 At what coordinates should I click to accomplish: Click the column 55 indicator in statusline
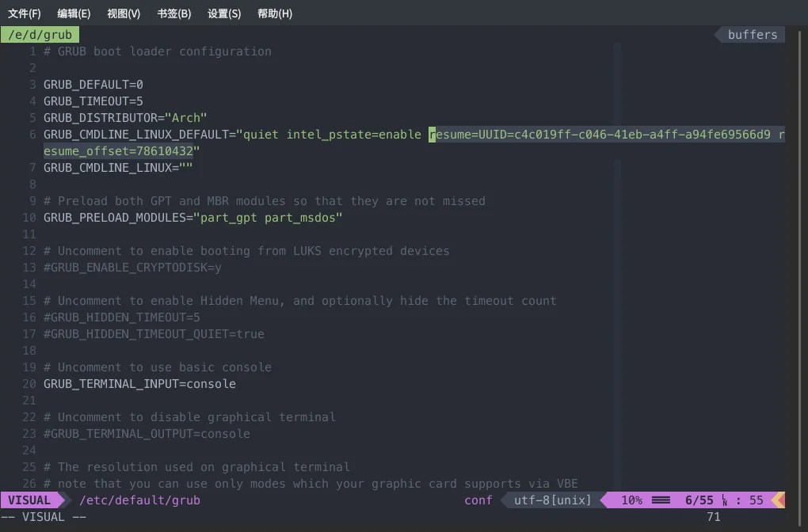tap(756, 500)
